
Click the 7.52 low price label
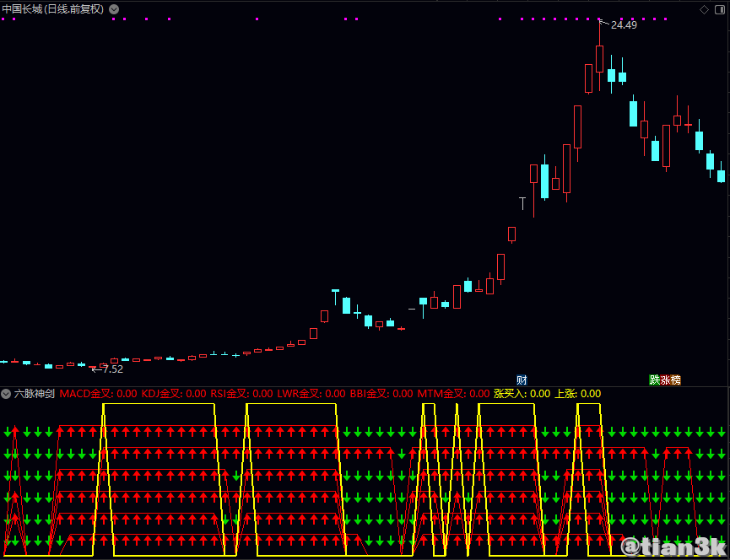click(x=113, y=369)
